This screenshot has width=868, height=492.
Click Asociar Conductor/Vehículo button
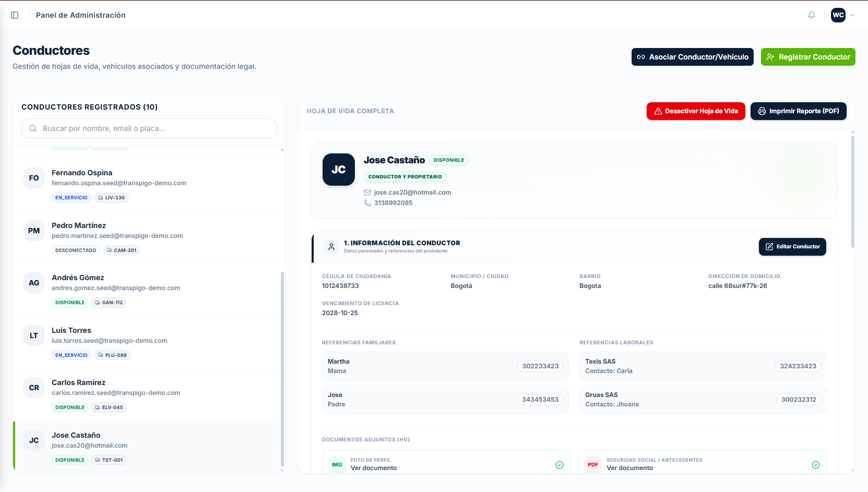click(x=693, y=57)
